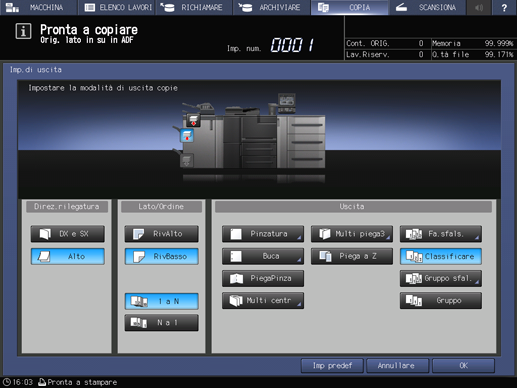Open Pinzatura stapling options

(263, 234)
